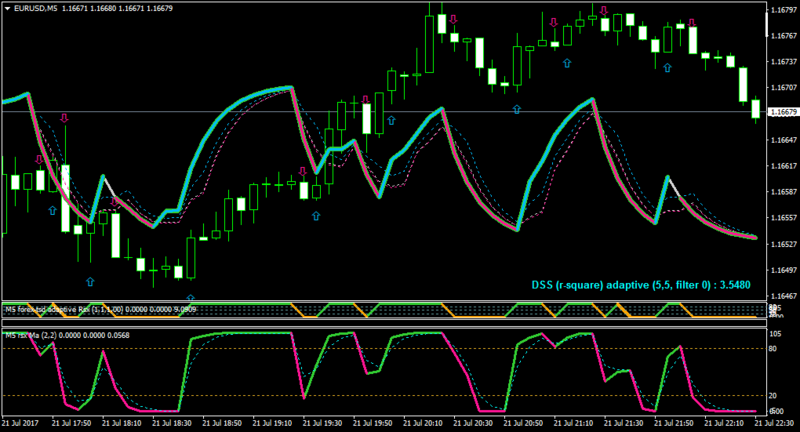The height and width of the screenshot is (432, 800).
Task: Select the blue up arrow under the 19:30 candle
Action: point(316,216)
